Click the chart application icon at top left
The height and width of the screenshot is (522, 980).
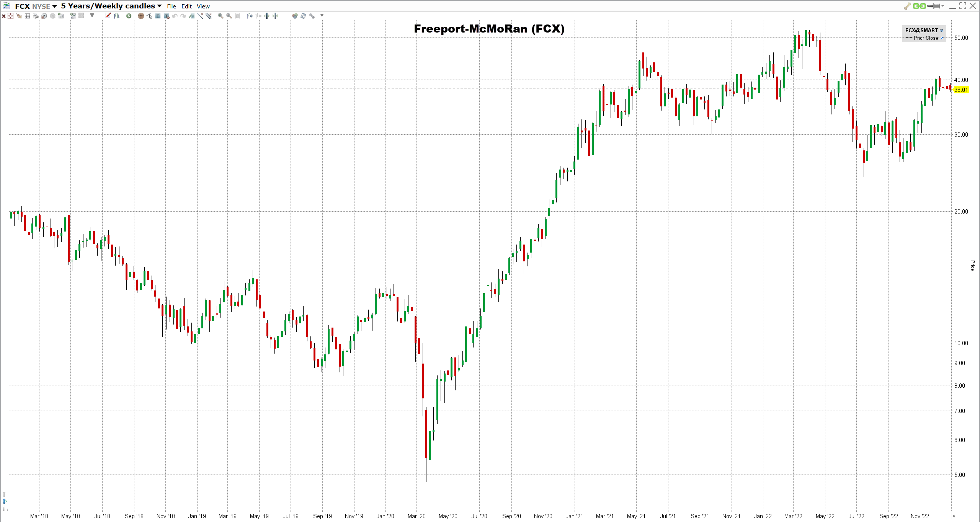pyautogui.click(x=6, y=6)
